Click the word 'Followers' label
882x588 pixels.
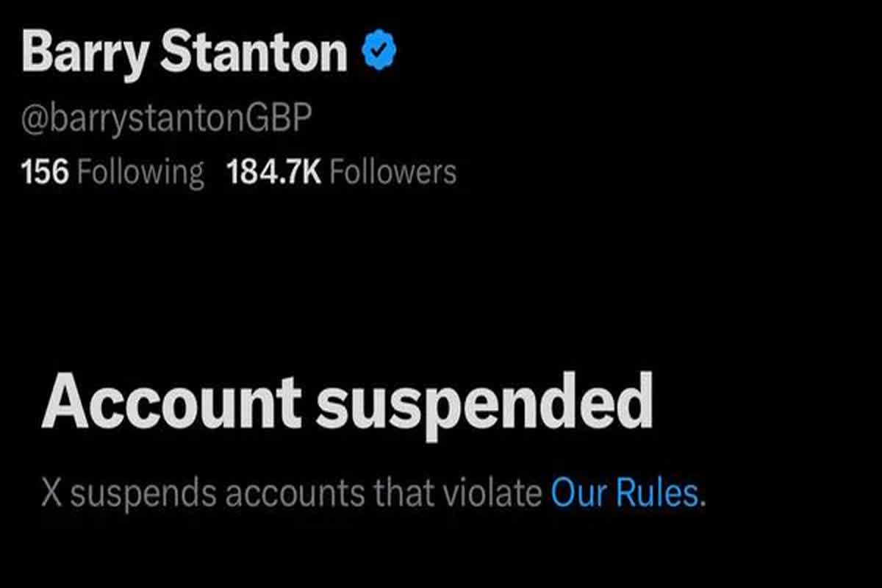392,173
